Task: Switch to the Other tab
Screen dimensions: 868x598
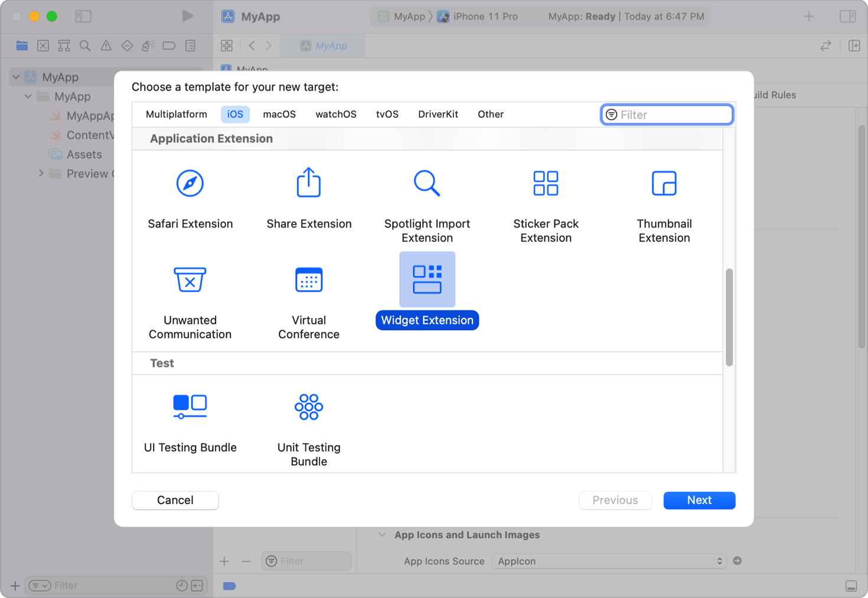Action: (491, 114)
